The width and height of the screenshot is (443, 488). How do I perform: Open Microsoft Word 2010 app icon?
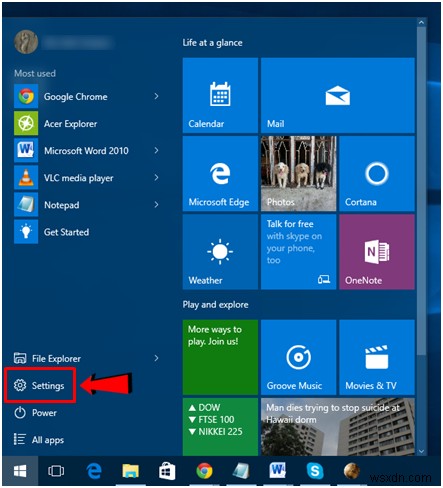click(26, 150)
